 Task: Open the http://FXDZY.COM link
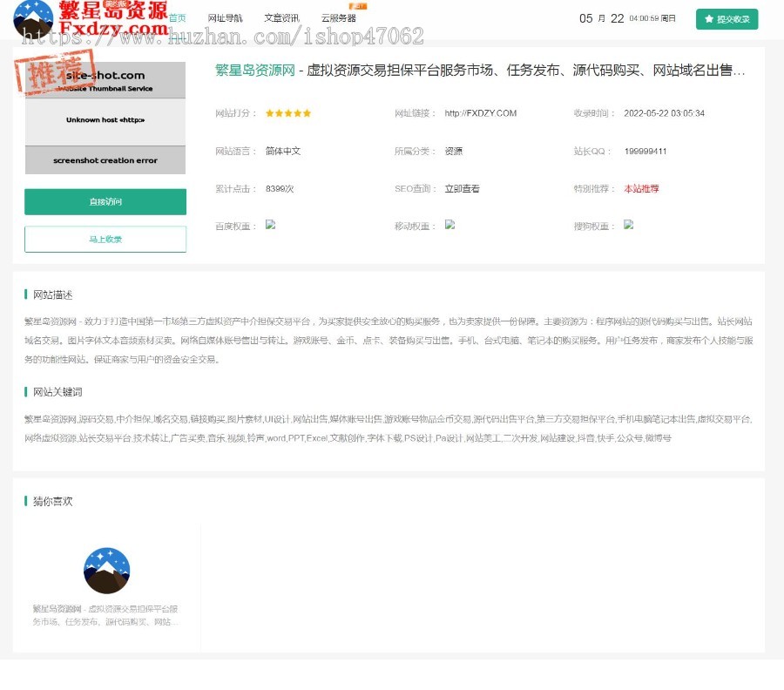coord(481,113)
